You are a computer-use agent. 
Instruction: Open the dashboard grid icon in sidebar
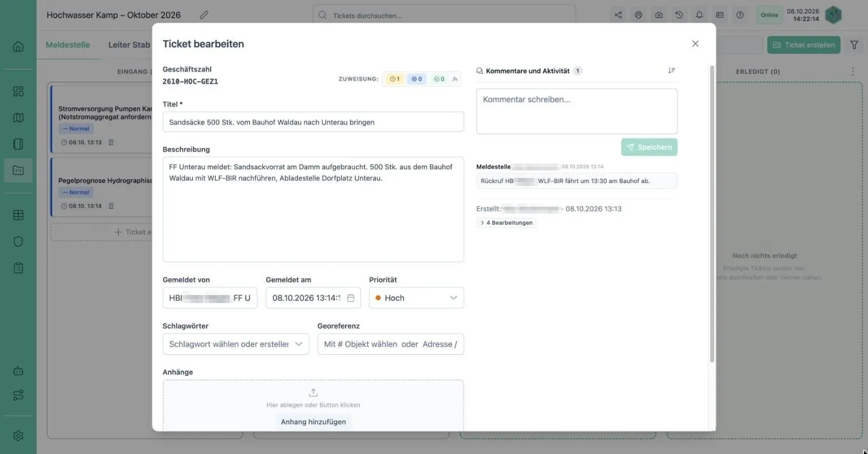click(x=18, y=91)
